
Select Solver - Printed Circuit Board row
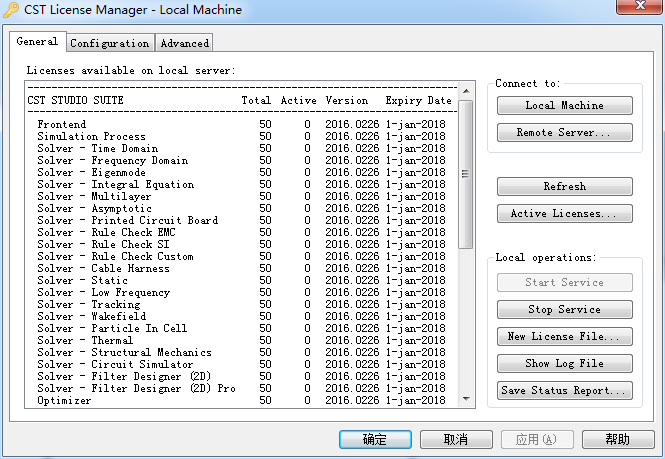241,220
